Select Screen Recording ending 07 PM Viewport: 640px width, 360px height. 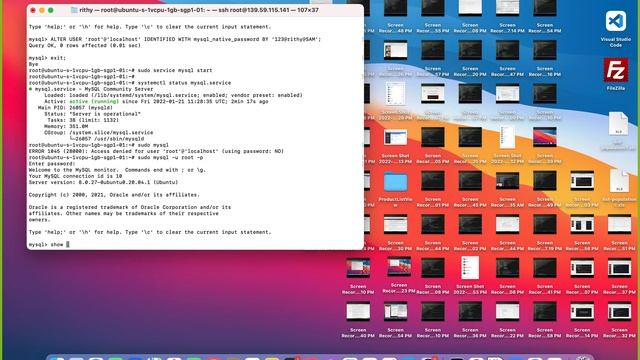tap(582, 269)
